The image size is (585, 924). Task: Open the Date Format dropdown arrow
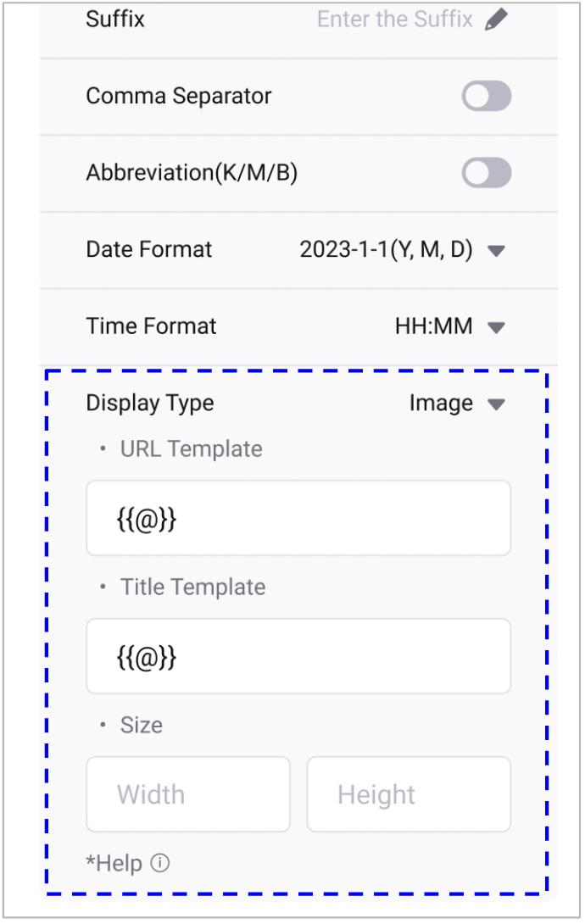pyautogui.click(x=498, y=251)
